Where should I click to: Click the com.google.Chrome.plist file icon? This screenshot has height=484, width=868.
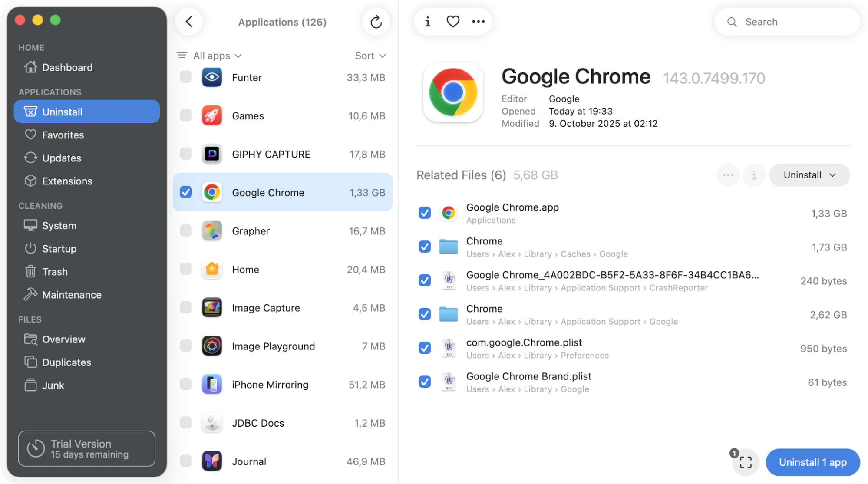pos(449,348)
